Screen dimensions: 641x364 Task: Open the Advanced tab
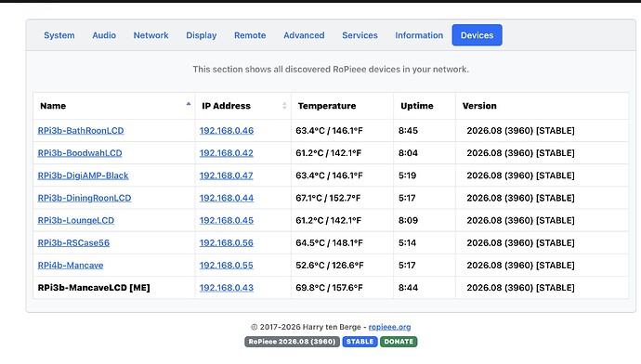[x=304, y=35]
